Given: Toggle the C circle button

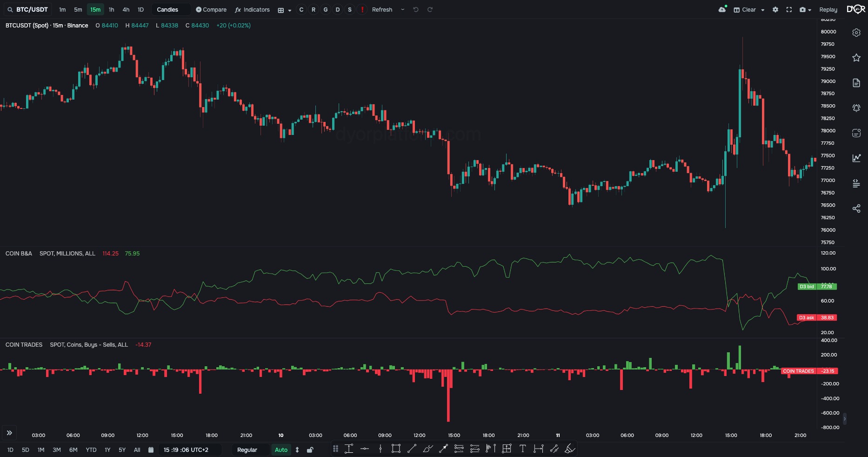Looking at the screenshot, I should click(301, 9).
